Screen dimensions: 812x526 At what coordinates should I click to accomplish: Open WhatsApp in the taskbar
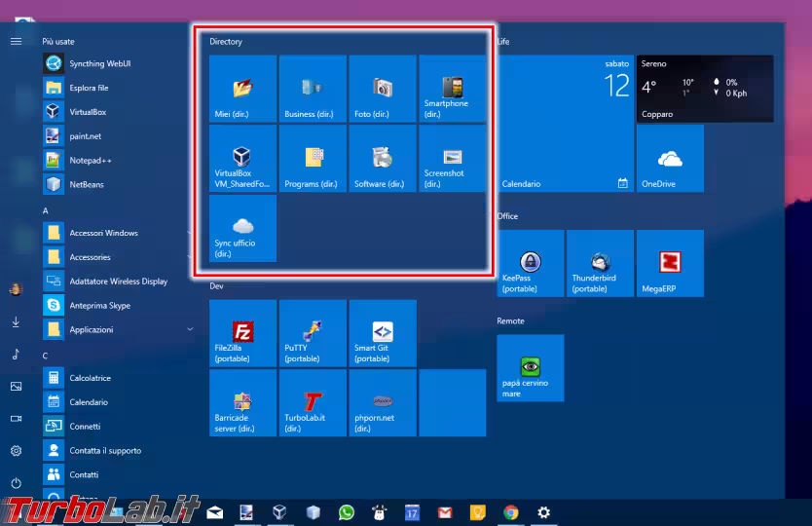(347, 513)
